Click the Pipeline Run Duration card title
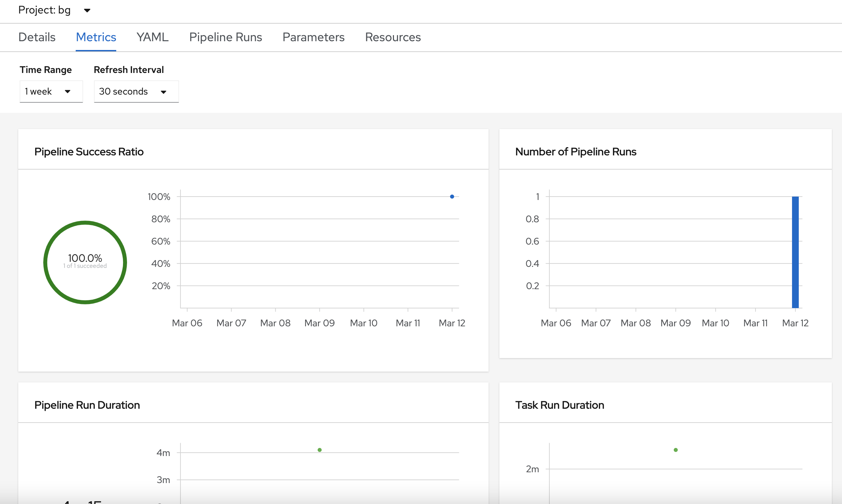 pos(87,405)
